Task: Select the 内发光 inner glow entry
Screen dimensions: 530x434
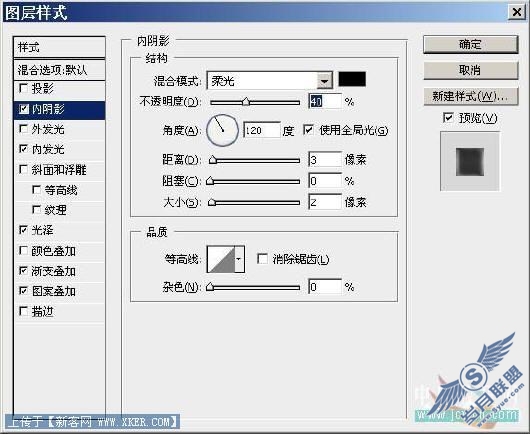Action: click(59, 149)
